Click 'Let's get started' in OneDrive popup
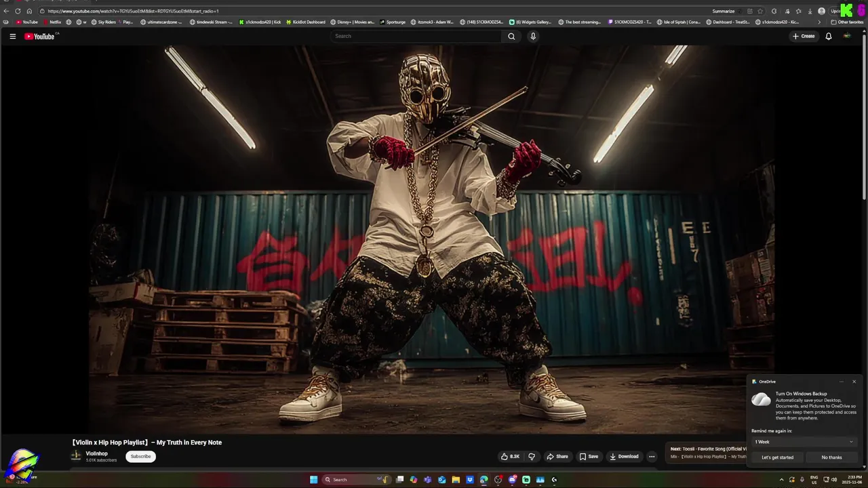The height and width of the screenshot is (488, 868). 777,457
